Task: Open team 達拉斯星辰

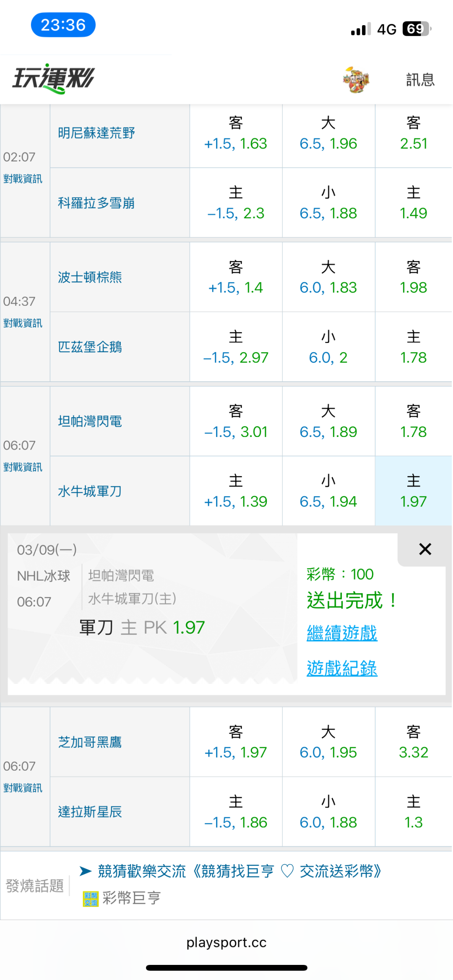Action: click(90, 812)
